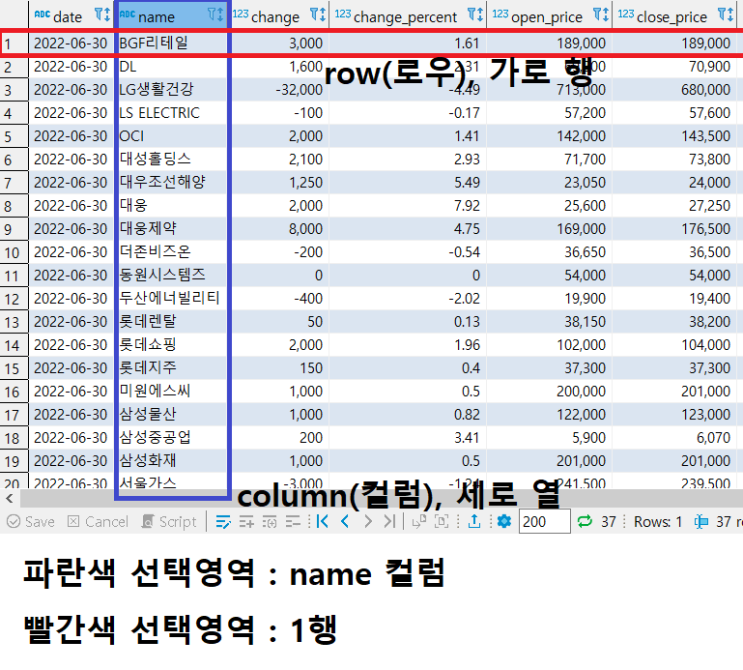This screenshot has width=743, height=670.
Task: Click the close_price cell '176,500'
Action: [675, 228]
